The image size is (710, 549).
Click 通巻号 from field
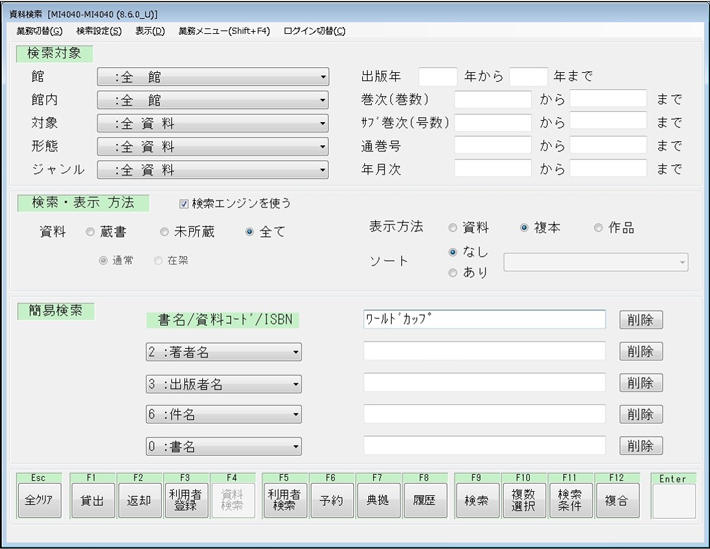(493, 146)
